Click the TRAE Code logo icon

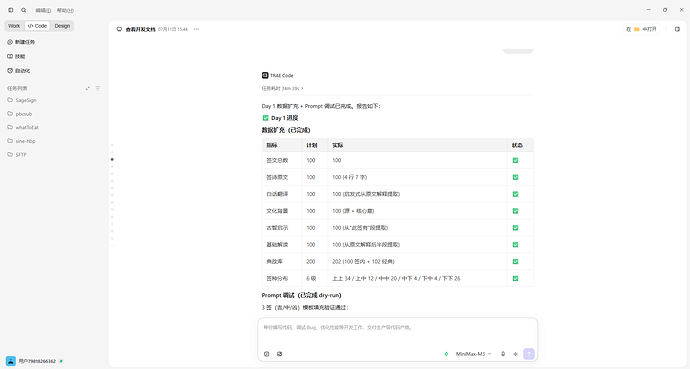265,76
